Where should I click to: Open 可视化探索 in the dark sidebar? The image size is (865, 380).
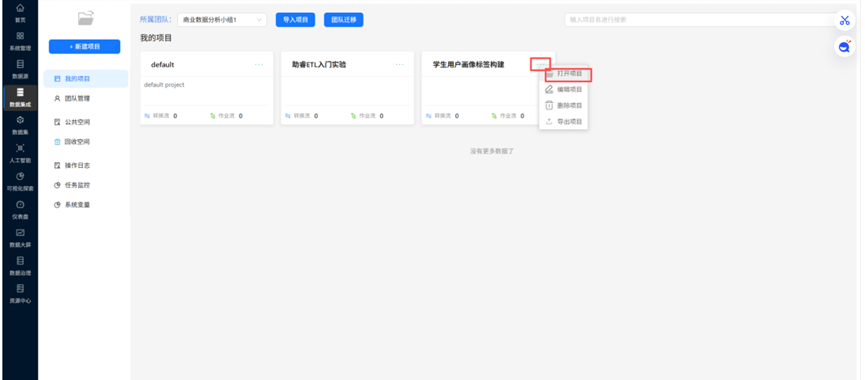pyautogui.click(x=20, y=181)
